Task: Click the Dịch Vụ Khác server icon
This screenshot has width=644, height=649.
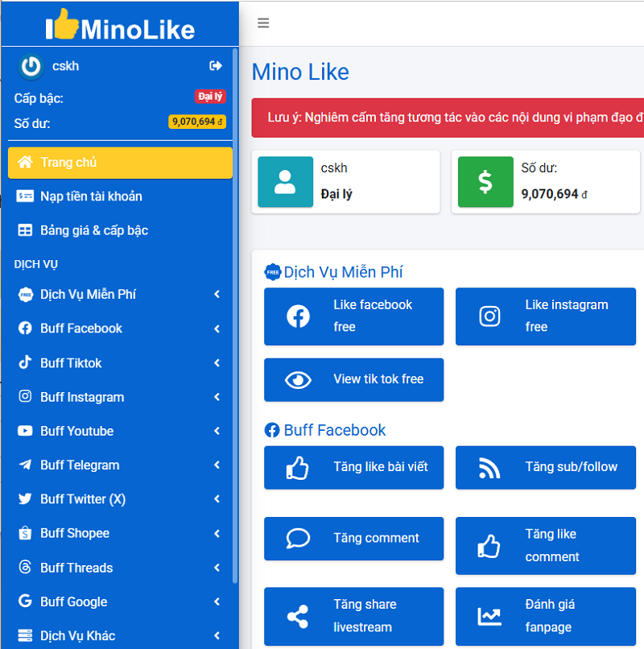Action: [25, 635]
